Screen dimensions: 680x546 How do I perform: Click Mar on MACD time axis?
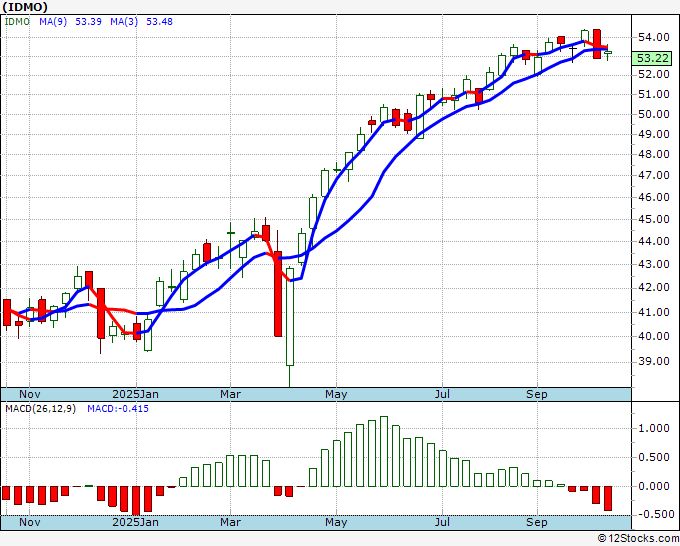230,523
